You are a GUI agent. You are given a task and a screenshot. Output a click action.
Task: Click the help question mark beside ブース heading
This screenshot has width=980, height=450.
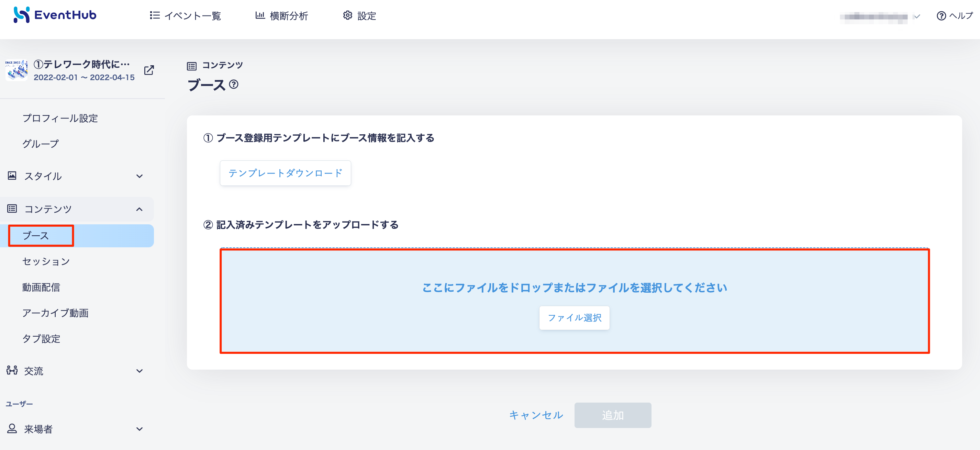click(x=234, y=84)
